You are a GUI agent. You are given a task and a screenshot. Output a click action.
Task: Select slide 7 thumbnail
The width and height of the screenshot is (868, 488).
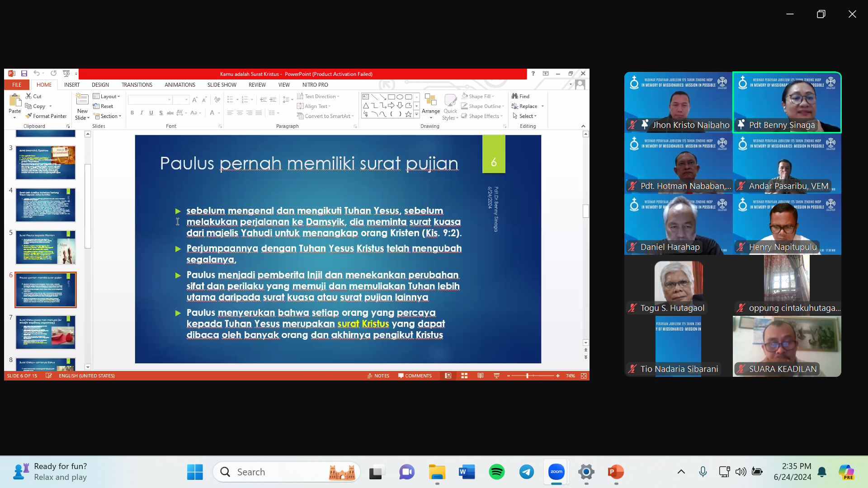(x=46, y=332)
